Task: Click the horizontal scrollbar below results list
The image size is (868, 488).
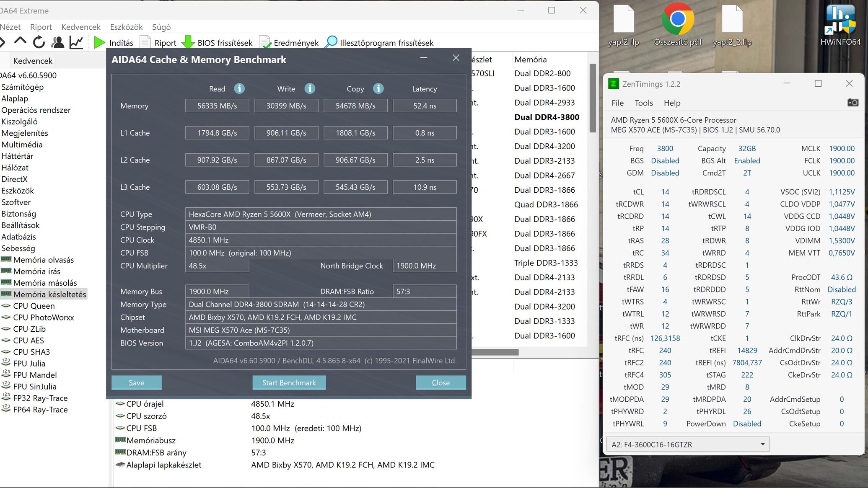Action: click(x=495, y=352)
